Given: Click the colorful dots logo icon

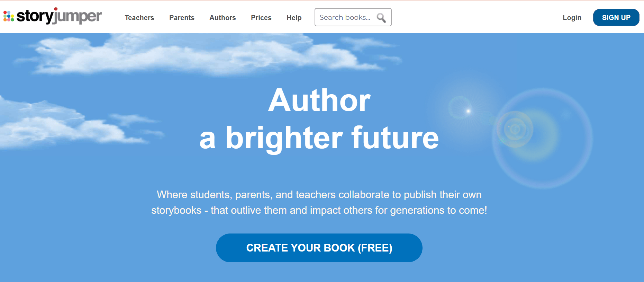Looking at the screenshot, I should (x=9, y=16).
